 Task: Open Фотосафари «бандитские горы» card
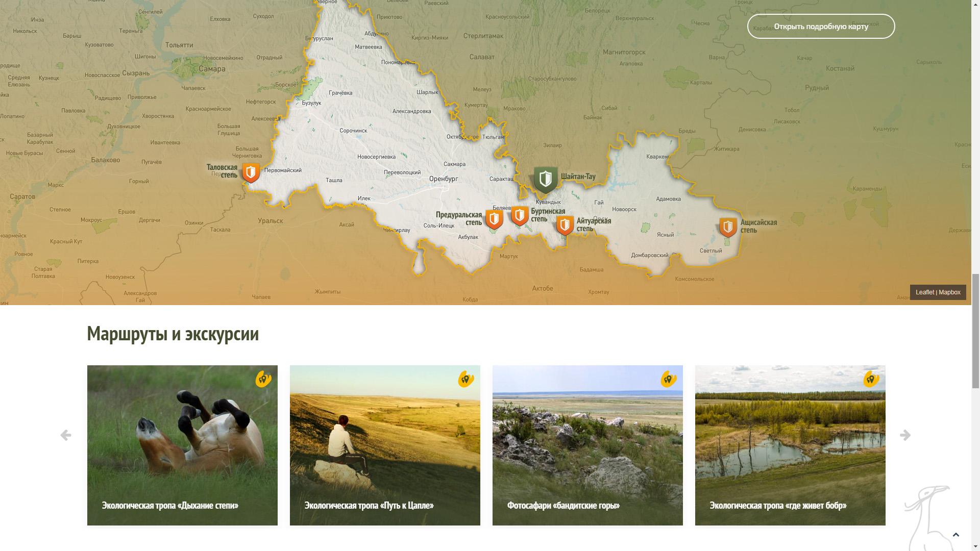coord(587,445)
